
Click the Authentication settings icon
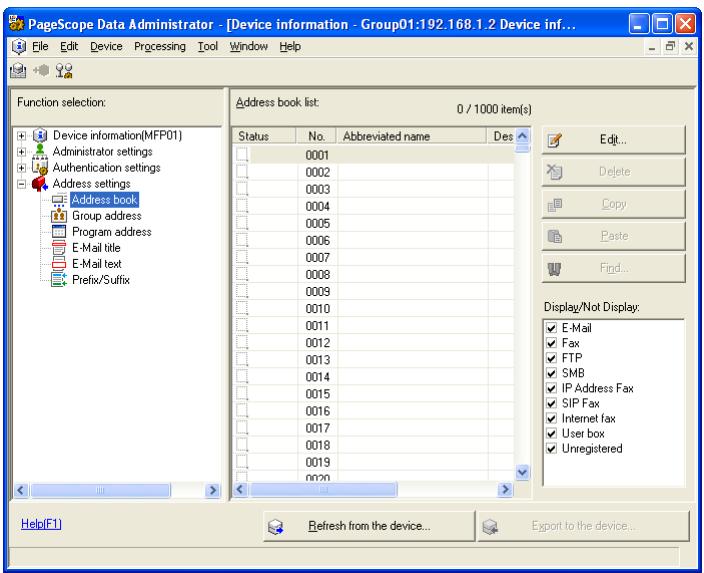[x=40, y=167]
